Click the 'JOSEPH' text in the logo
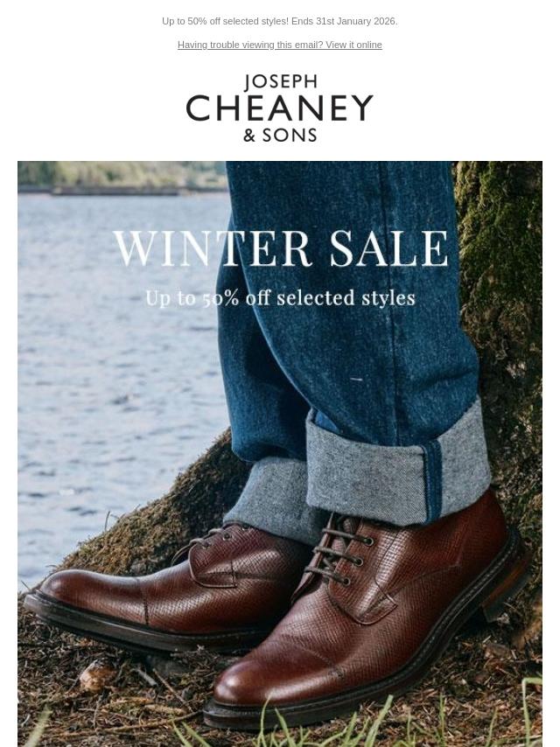The width and height of the screenshot is (560, 747). [x=280, y=82]
